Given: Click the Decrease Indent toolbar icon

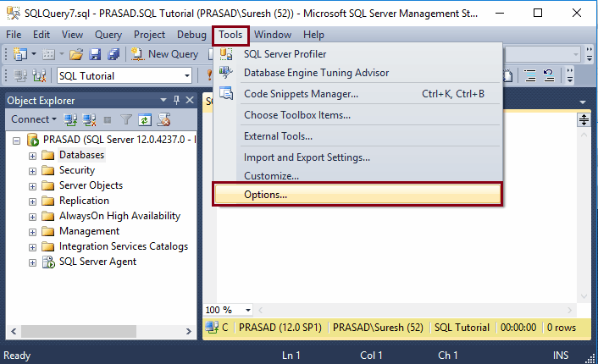Looking at the screenshot, I should [x=549, y=76].
